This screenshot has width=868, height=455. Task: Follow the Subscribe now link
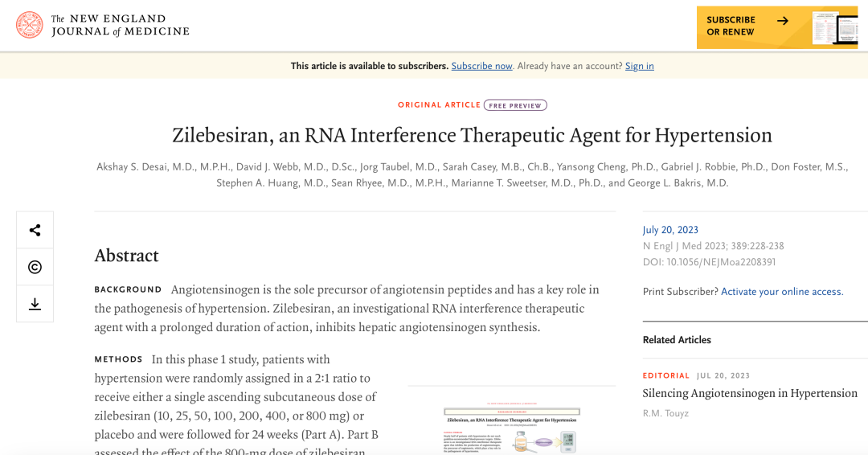click(481, 66)
